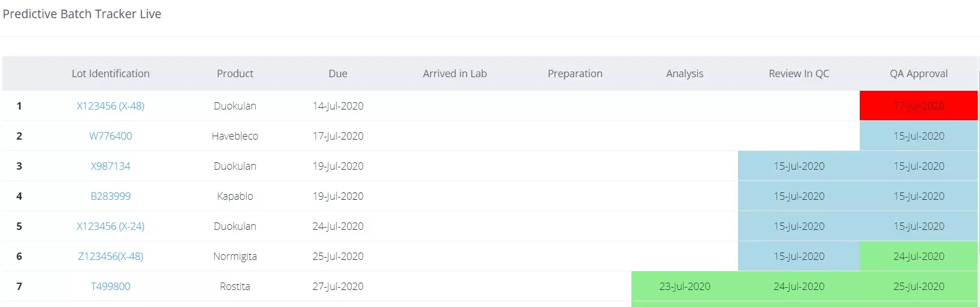Viewport: 980px width, 307px height.
Task: Open lot T499800 link
Action: tap(111, 287)
